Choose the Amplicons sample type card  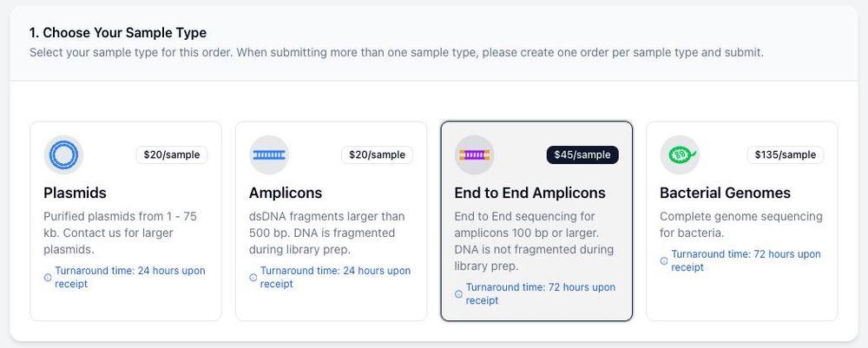coord(331,221)
